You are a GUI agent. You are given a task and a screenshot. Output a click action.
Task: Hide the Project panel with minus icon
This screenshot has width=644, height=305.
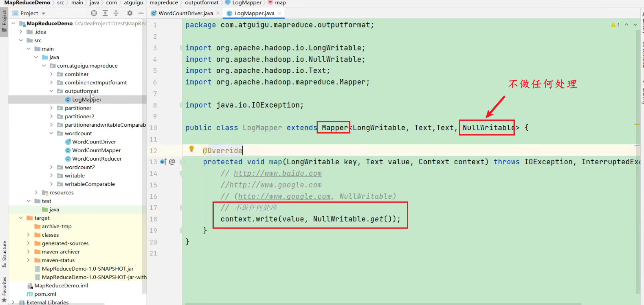click(141, 13)
